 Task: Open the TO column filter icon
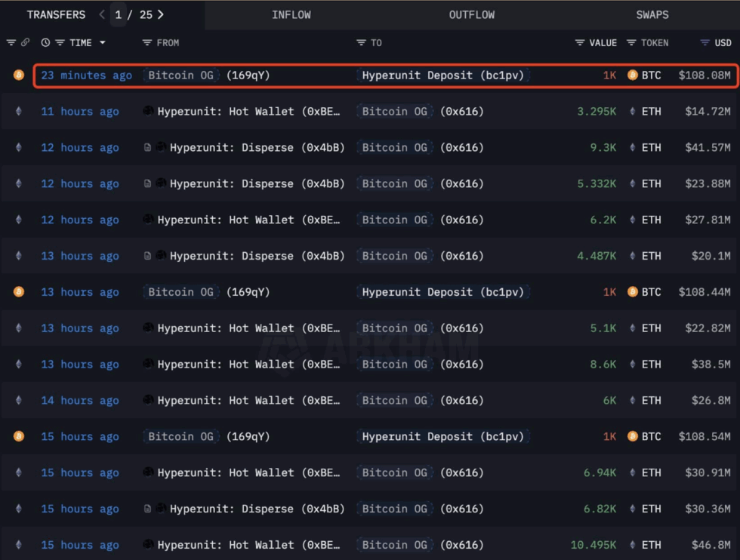[361, 42]
